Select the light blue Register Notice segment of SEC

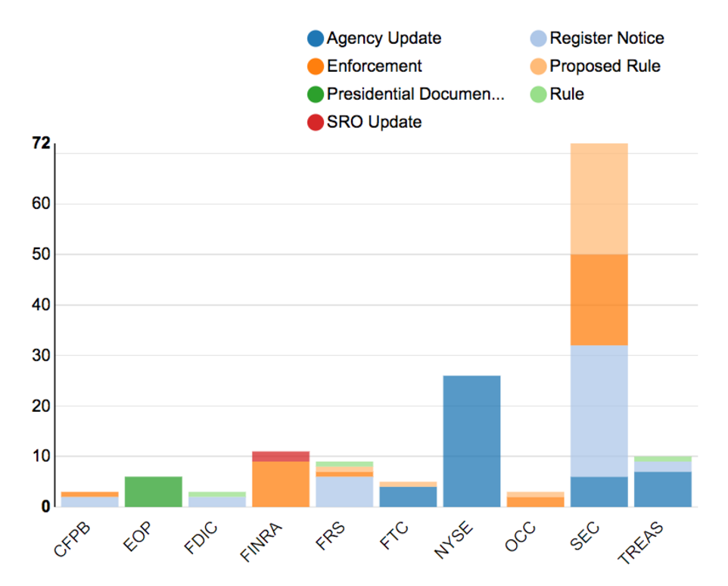click(x=599, y=411)
